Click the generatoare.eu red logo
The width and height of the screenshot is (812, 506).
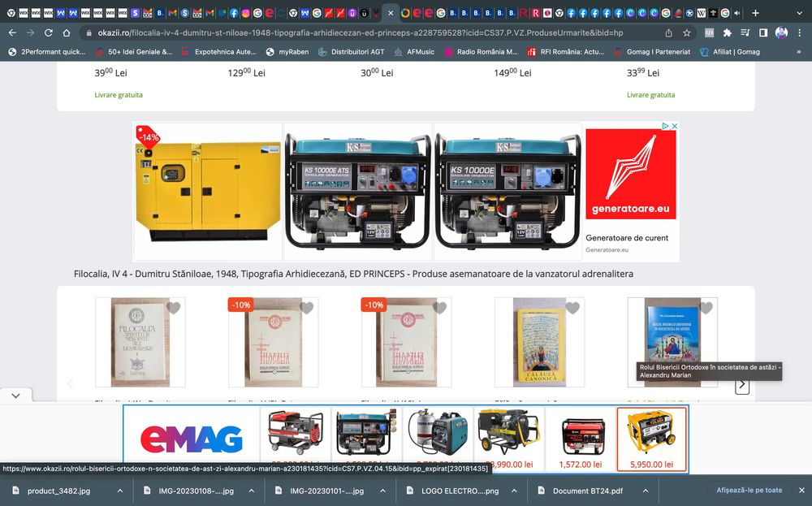631,174
